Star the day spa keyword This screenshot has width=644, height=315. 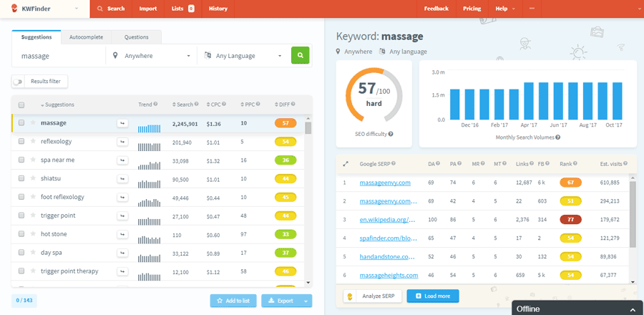[33, 253]
